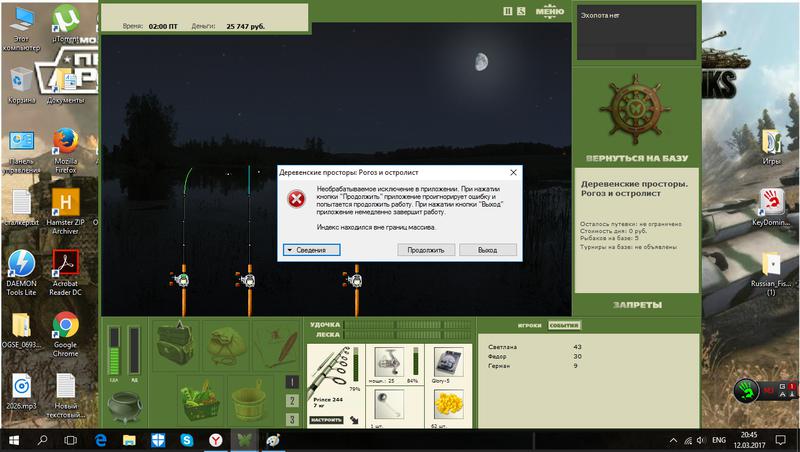The width and height of the screenshot is (800, 452).
Task: Launch Microsoft Edge from taskbar
Action: pos(101,440)
